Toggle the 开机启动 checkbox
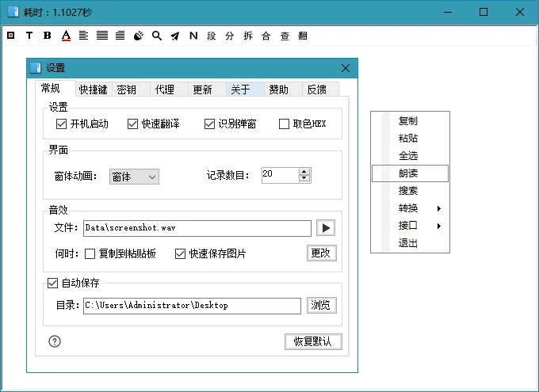Image resolution: width=539 pixels, height=392 pixels. click(x=61, y=124)
